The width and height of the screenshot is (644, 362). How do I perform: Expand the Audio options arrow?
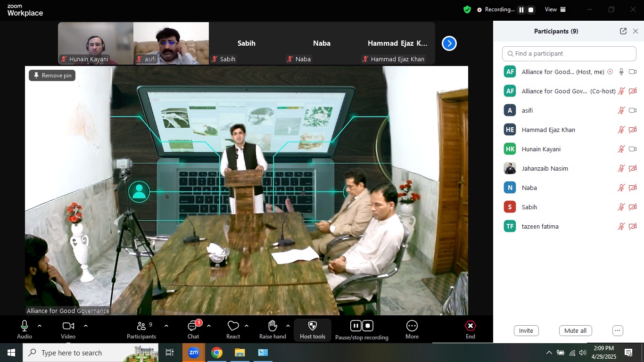coord(40,326)
